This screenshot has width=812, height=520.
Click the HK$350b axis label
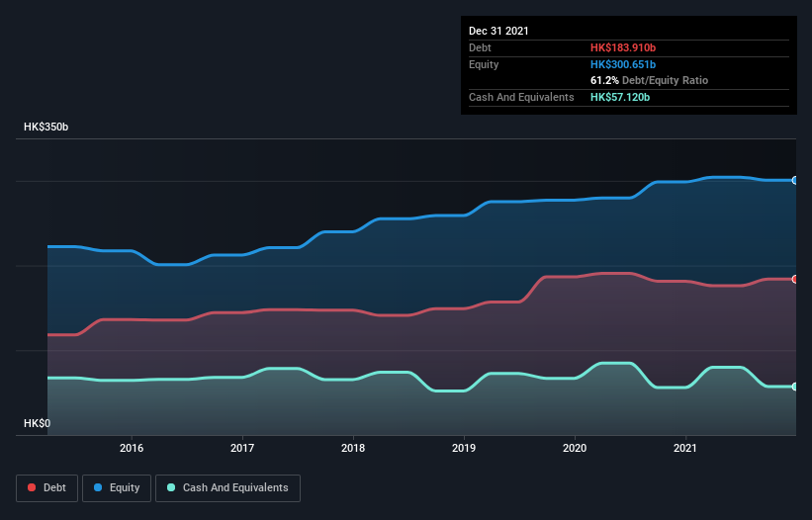[x=46, y=127]
